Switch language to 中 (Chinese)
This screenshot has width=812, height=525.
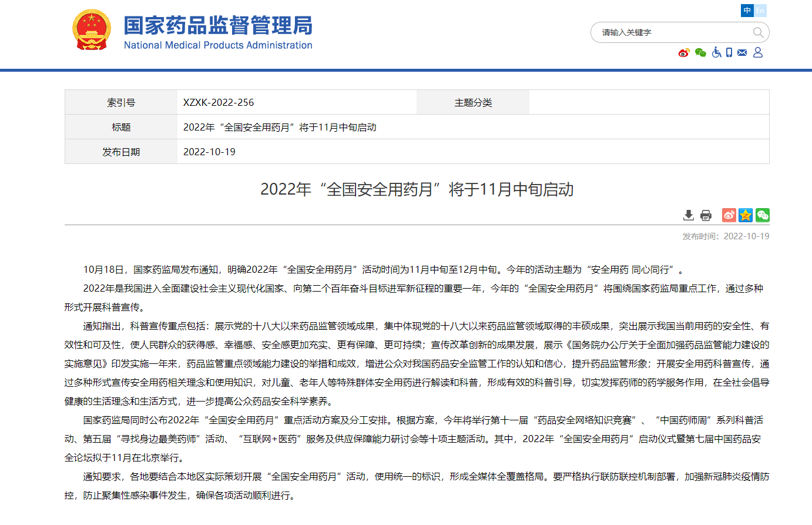[x=747, y=11]
